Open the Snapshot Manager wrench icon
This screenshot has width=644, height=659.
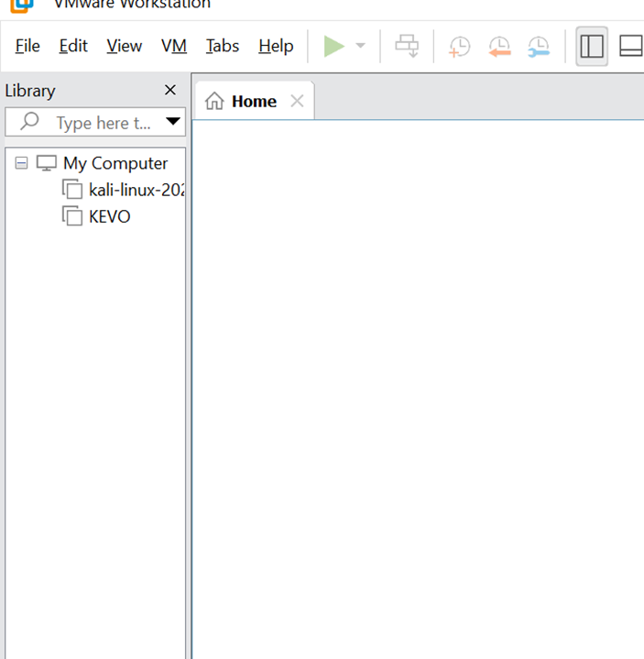[539, 46]
